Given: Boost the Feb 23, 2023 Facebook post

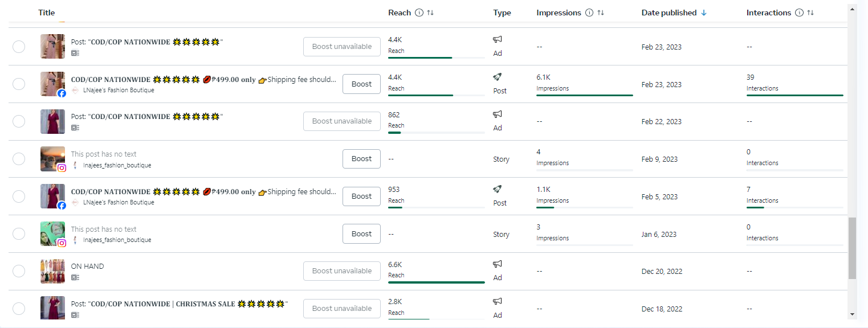Looking at the screenshot, I should click(x=361, y=84).
